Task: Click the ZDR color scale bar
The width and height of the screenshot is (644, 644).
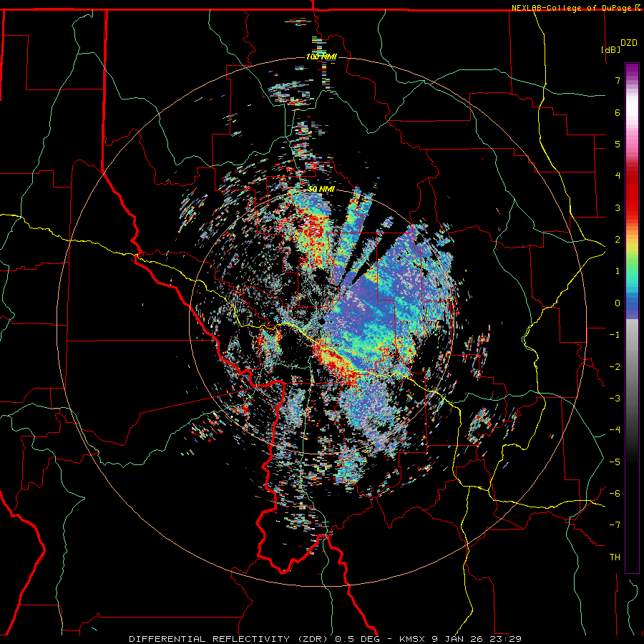Action: click(632, 318)
